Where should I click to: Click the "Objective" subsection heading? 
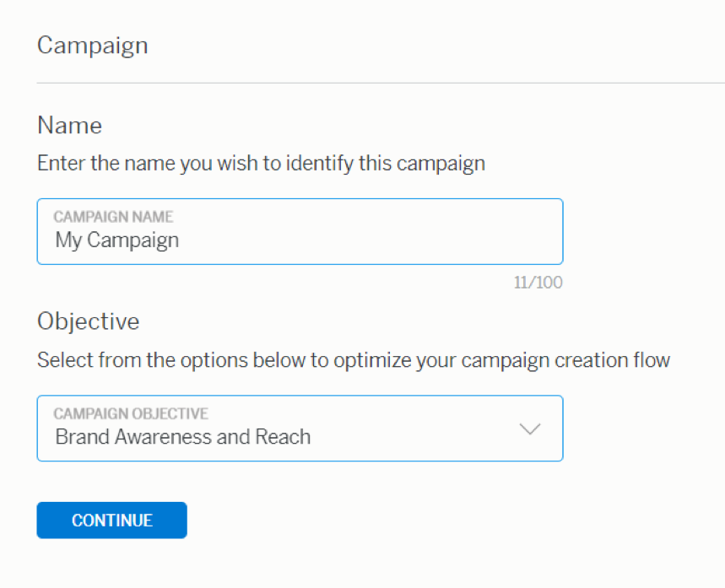coord(88,321)
